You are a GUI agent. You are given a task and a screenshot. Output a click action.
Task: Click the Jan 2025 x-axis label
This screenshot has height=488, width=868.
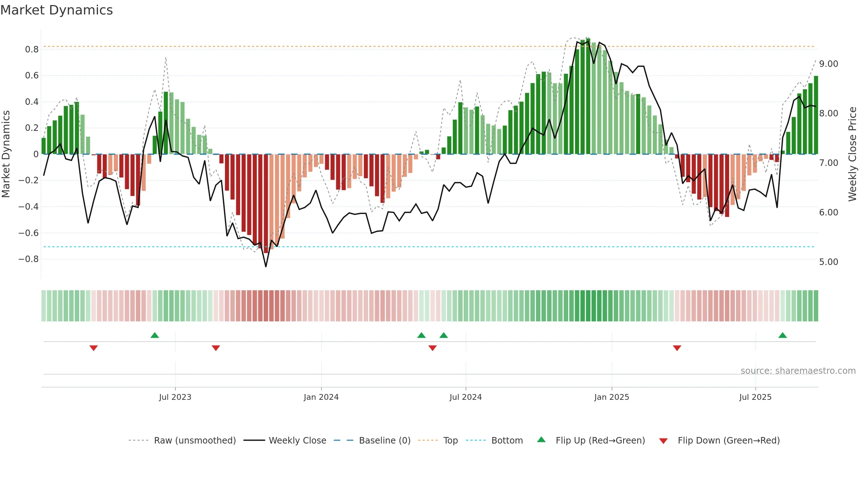click(612, 397)
